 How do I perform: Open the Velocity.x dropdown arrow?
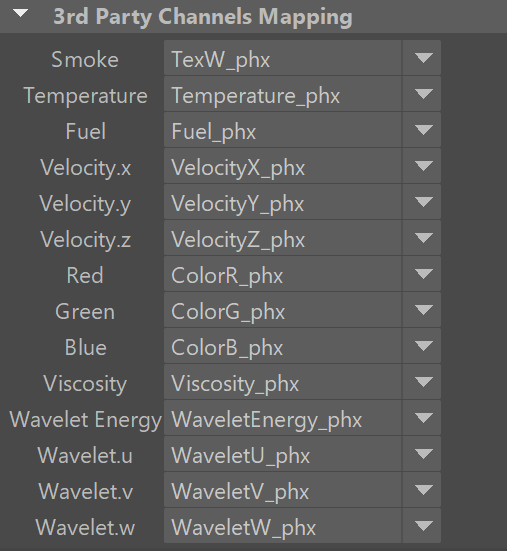[x=422, y=166]
